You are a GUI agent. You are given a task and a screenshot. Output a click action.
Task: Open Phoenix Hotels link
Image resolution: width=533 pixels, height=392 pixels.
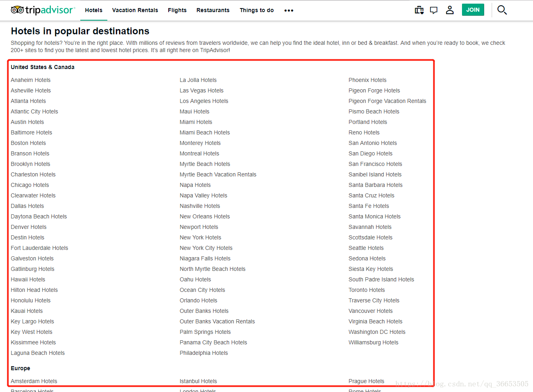(x=368, y=80)
